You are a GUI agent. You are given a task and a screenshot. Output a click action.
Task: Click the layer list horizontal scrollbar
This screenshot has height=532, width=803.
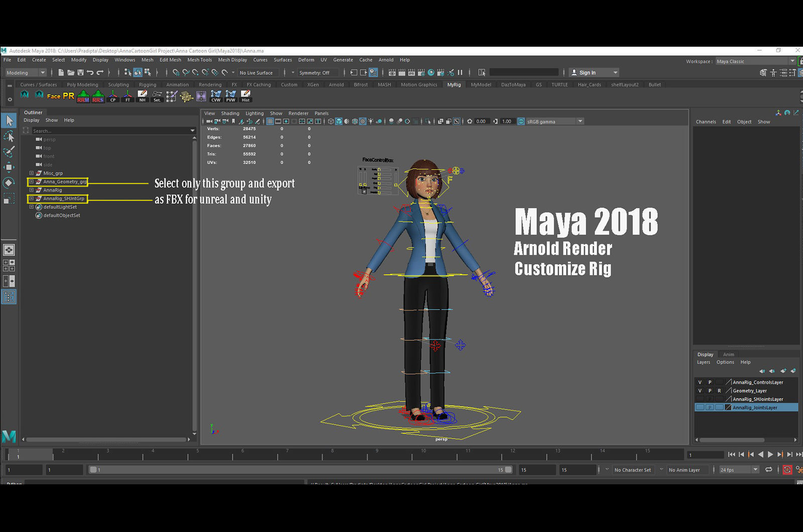pyautogui.click(x=732, y=440)
